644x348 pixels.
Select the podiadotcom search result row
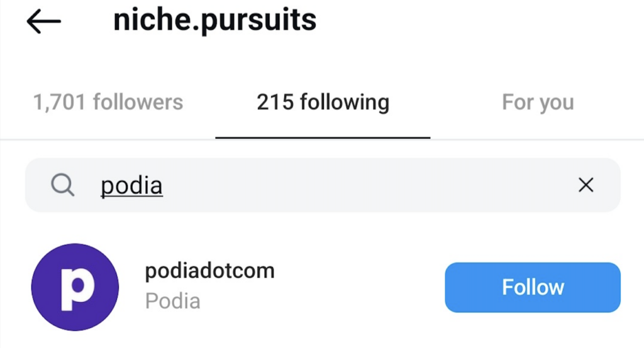pos(323,287)
